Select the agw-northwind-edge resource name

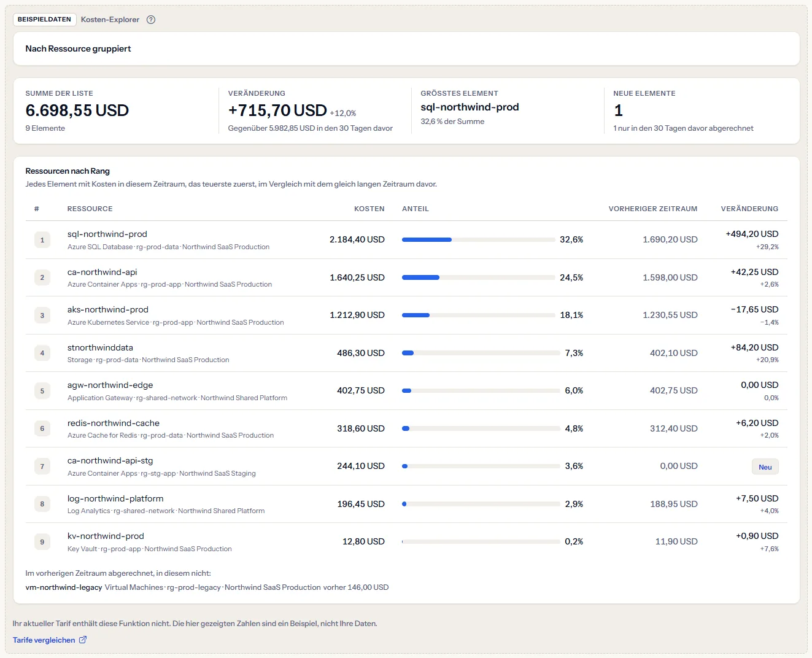110,385
